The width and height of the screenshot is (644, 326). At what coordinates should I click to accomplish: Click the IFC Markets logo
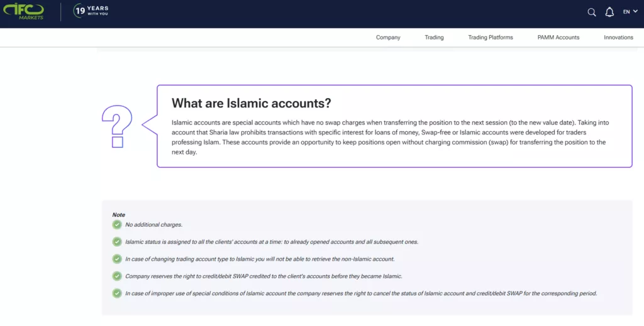(x=23, y=11)
